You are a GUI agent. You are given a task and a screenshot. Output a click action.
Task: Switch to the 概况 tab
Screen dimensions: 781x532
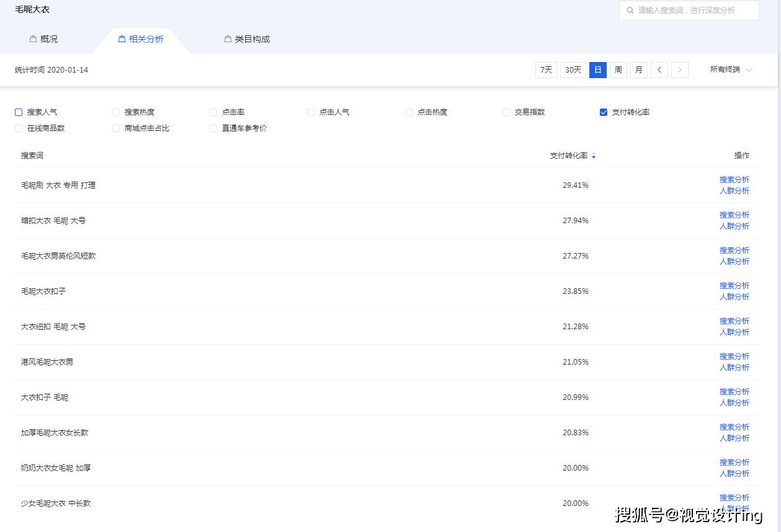pos(43,39)
